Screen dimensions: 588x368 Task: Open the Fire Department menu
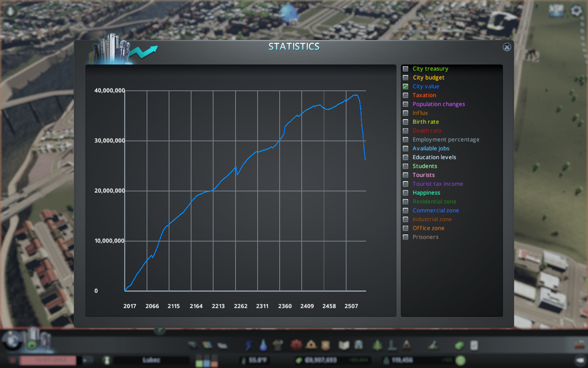click(311, 345)
